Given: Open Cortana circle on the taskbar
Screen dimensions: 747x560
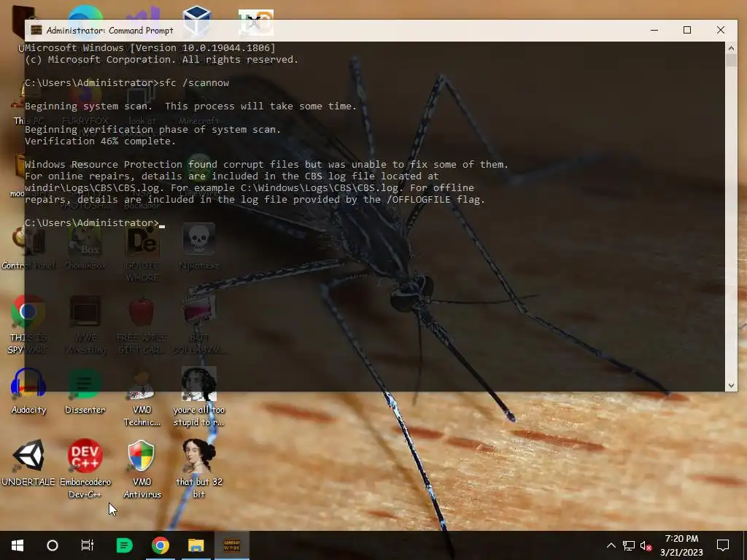Looking at the screenshot, I should [53, 545].
